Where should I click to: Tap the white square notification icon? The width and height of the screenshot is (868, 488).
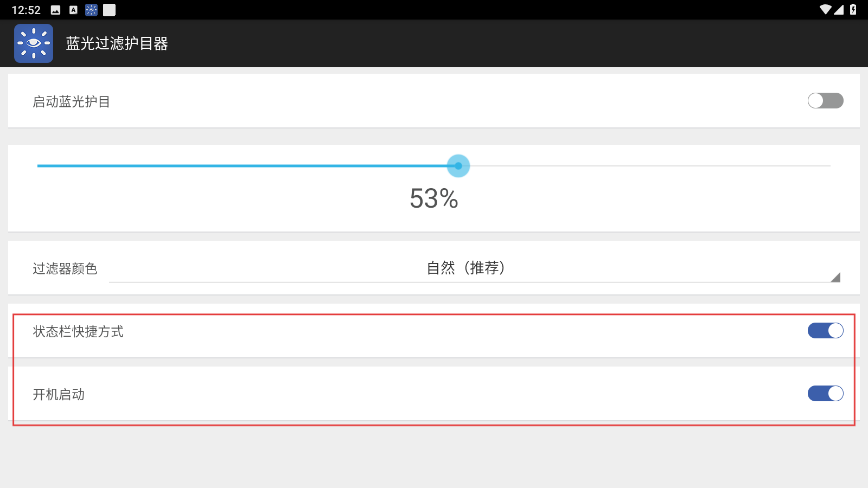(x=109, y=10)
